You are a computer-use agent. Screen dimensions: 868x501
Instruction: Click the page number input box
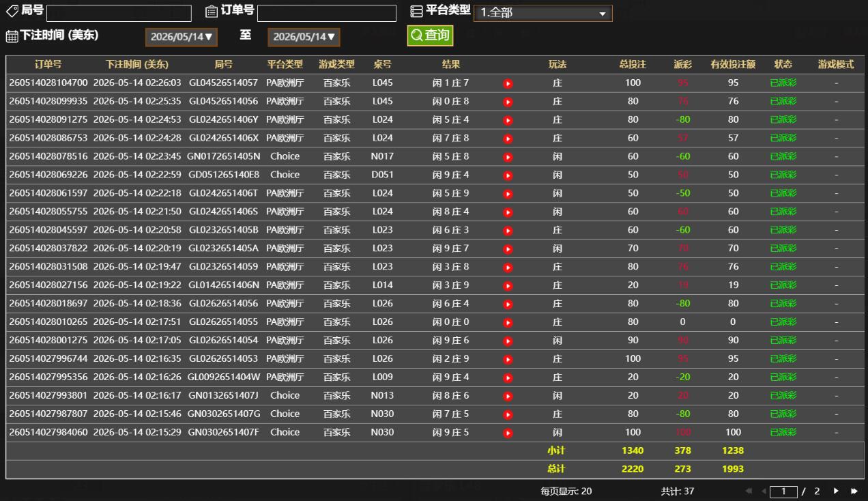coord(783,491)
